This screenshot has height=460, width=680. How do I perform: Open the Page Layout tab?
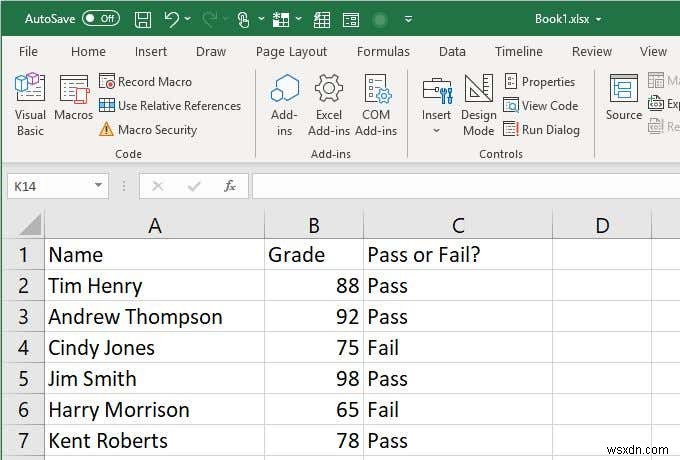pyautogui.click(x=291, y=52)
